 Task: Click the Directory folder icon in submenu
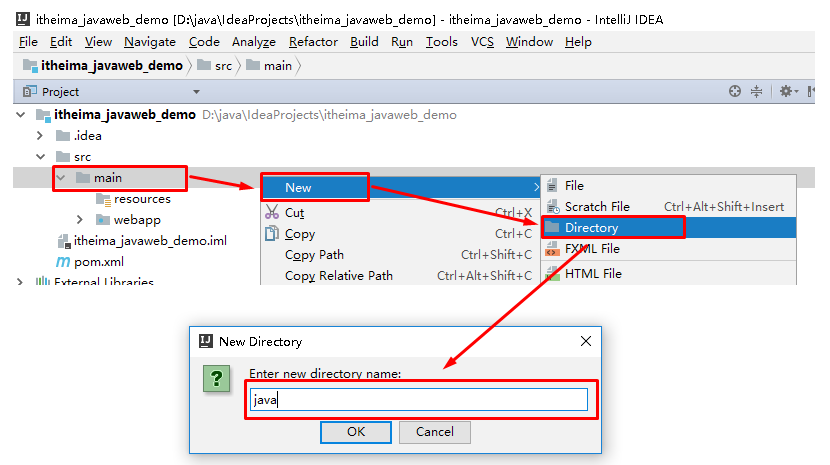point(552,227)
